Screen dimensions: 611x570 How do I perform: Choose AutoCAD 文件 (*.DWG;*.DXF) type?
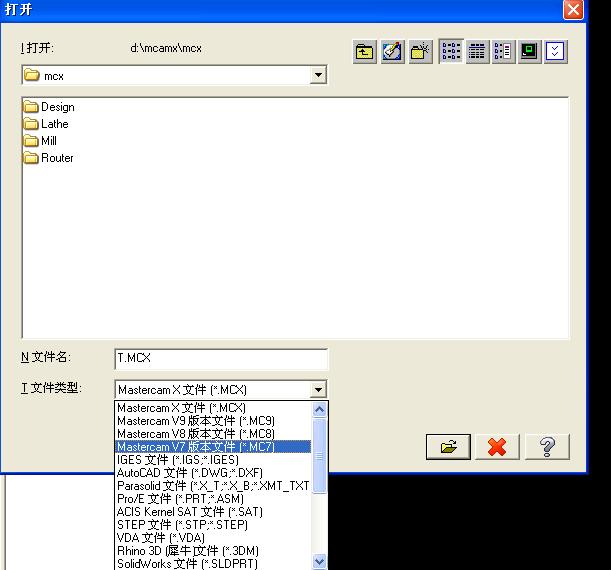point(213,473)
